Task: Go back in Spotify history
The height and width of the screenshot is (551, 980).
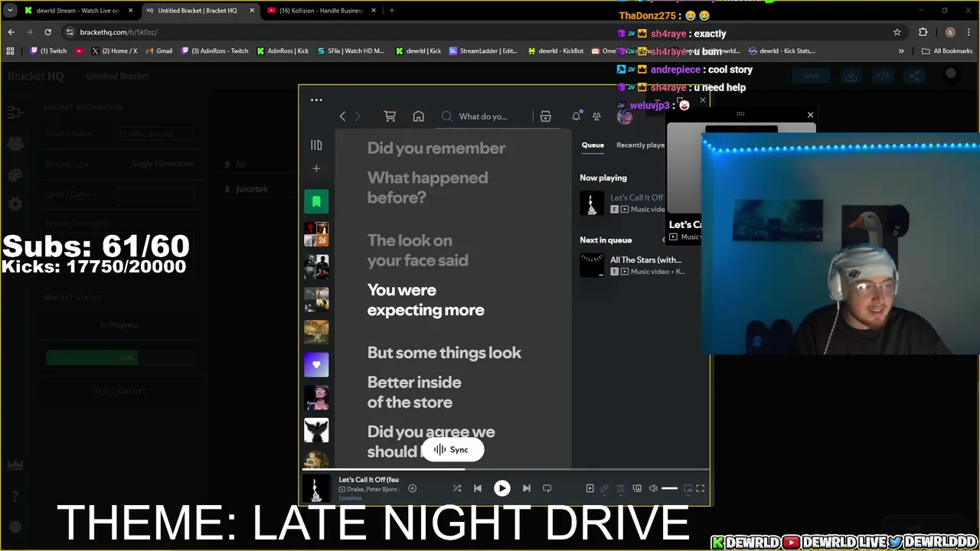Action: [x=342, y=116]
